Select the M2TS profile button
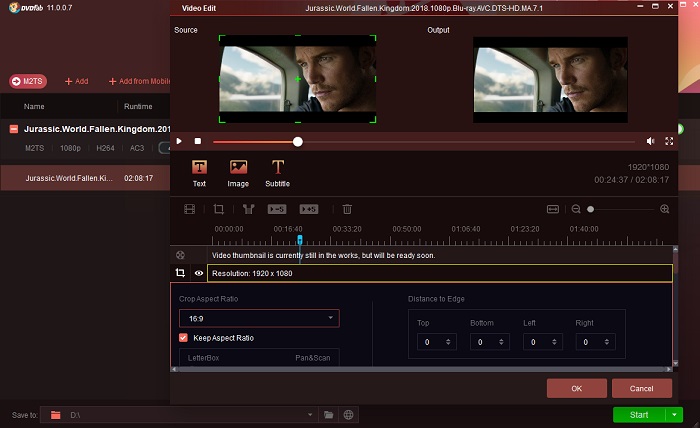Viewport: 700px width, 428px height. pyautogui.click(x=28, y=81)
